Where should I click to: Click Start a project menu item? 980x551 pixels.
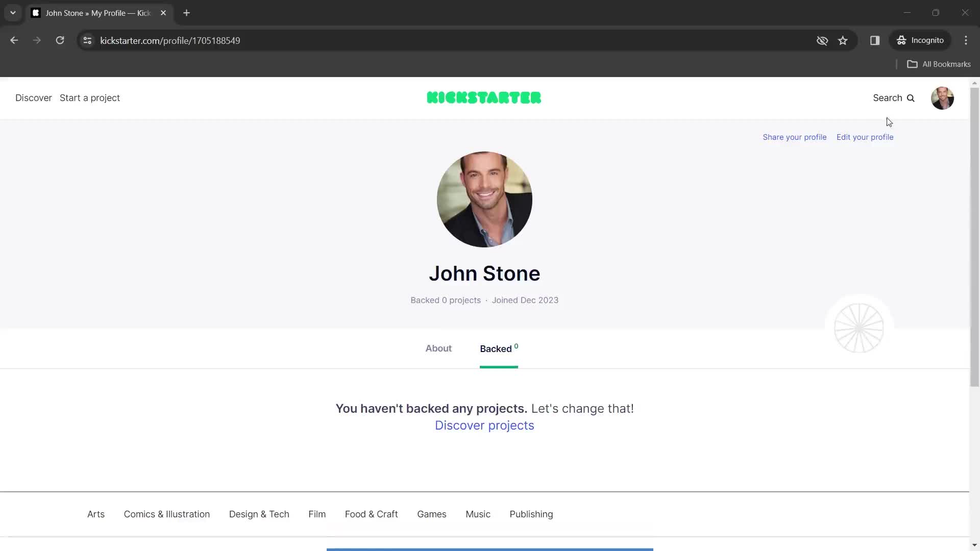(90, 97)
